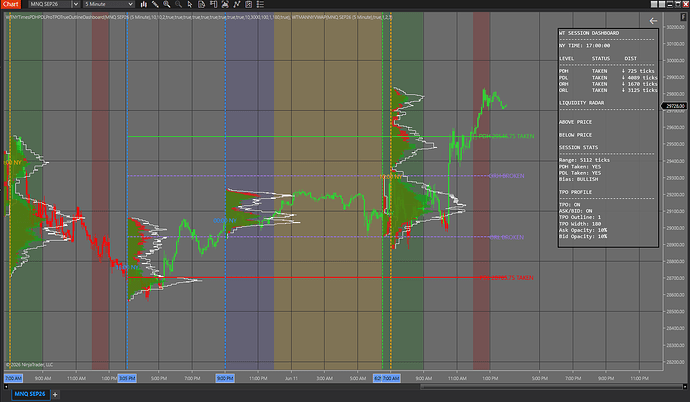Click the 9:00 PM highlighted time marker

(x=225, y=378)
